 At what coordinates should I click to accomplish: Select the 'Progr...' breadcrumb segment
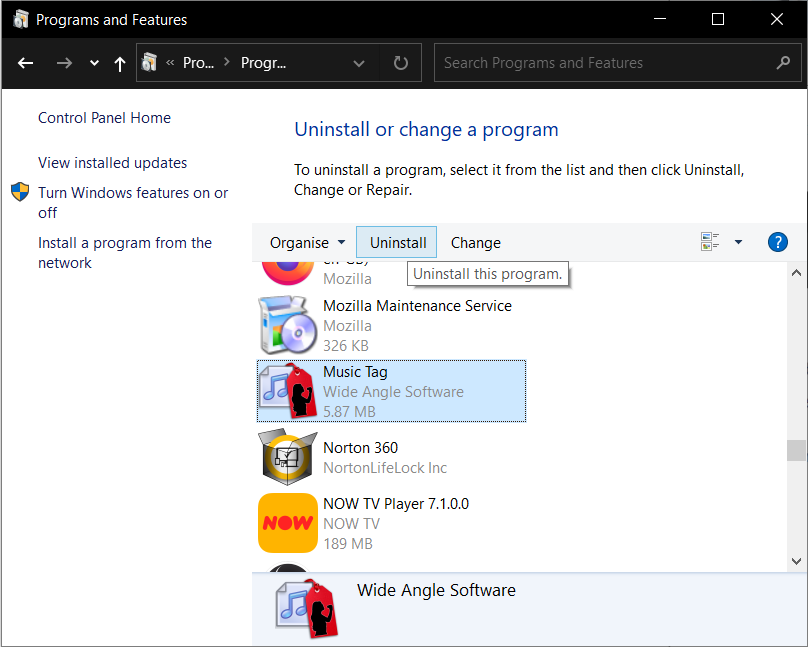263,63
